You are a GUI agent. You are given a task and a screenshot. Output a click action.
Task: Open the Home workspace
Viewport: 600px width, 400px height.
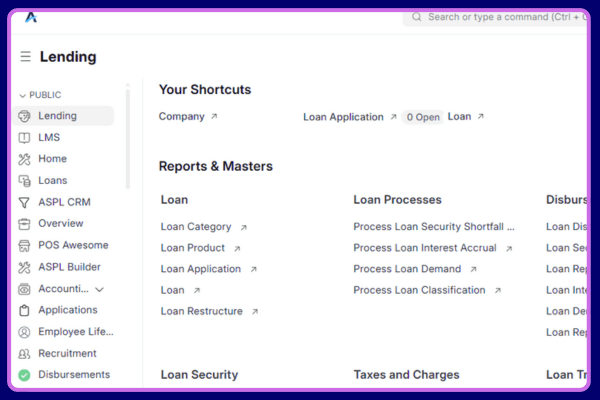coord(52,159)
